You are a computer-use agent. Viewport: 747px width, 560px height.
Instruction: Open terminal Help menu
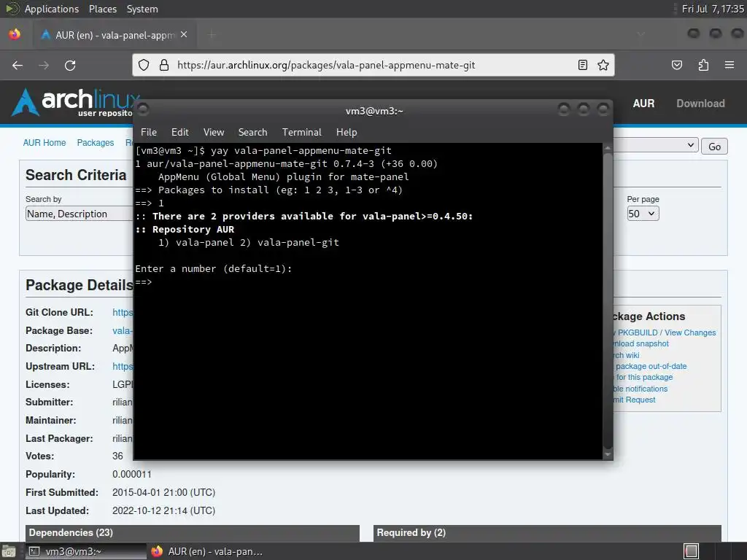(347, 133)
